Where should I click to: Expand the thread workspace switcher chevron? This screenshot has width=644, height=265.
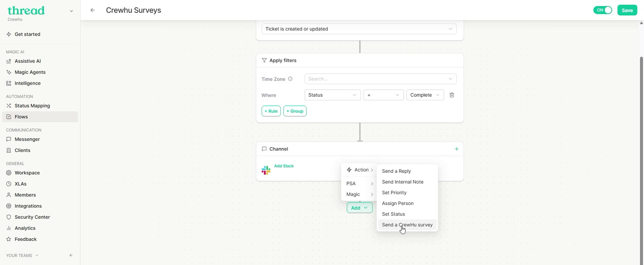pyautogui.click(x=71, y=11)
